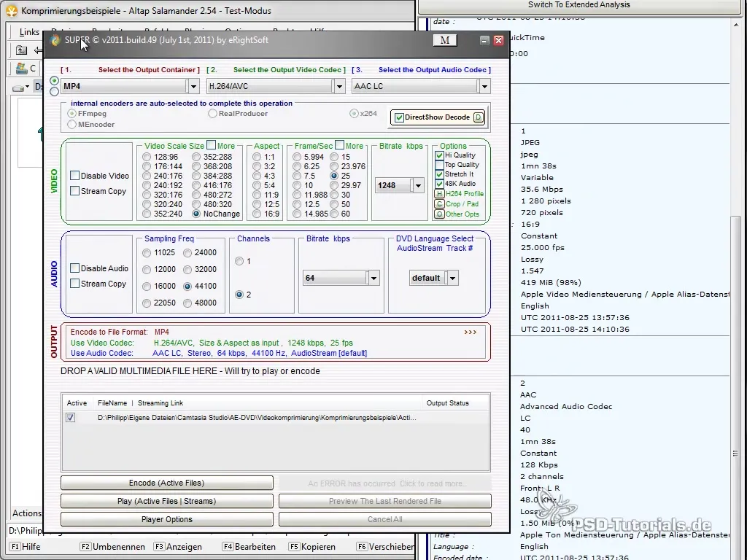Click F6 Verschieben in Salamander bottom bar
This screenshot has width=747, height=560.
tap(385, 547)
